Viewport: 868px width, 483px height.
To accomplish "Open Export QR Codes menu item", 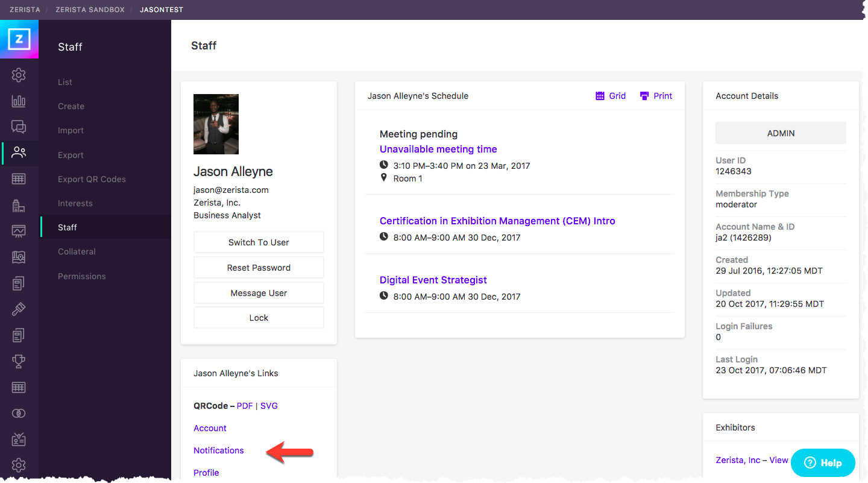I will point(92,179).
